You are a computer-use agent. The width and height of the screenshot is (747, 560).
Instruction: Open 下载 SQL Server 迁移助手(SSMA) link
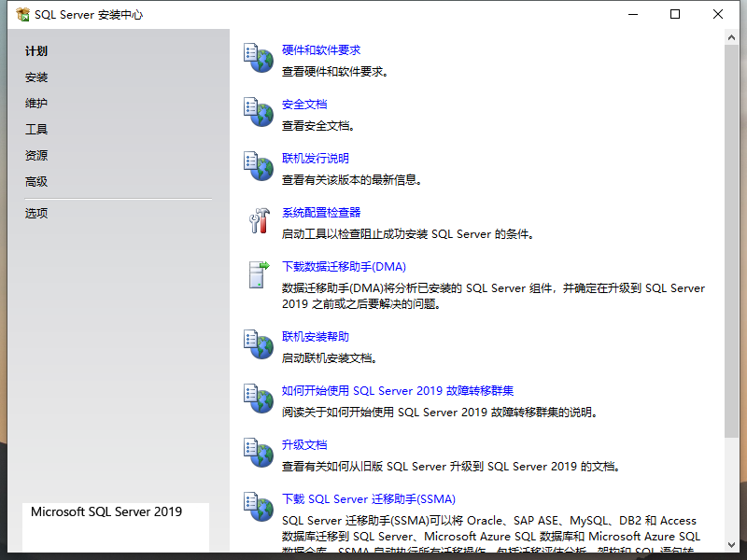[369, 499]
